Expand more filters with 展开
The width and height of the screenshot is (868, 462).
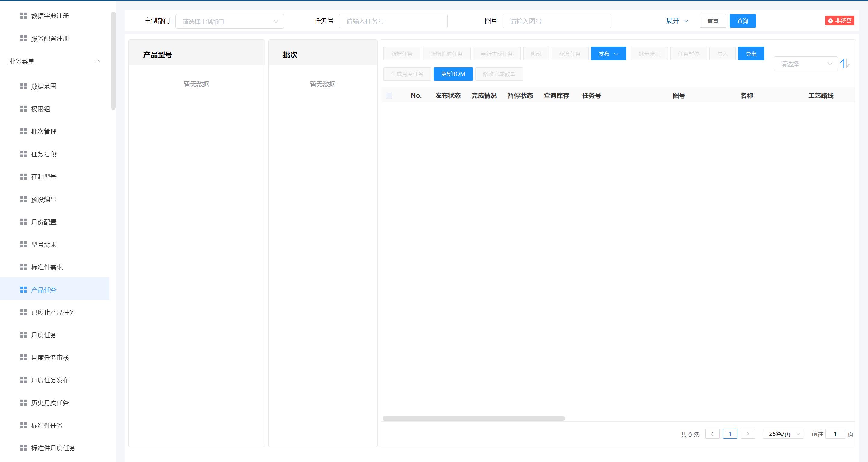(677, 21)
